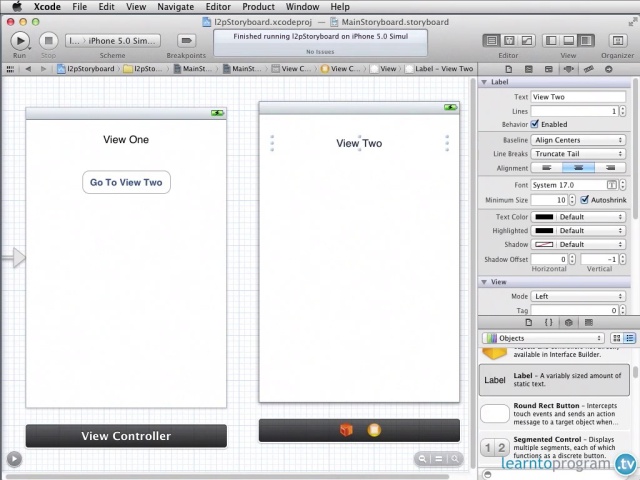Image resolution: width=640 pixels, height=480 pixels.
Task: Open the Shadow color Default dropdown
Action: (x=591, y=244)
